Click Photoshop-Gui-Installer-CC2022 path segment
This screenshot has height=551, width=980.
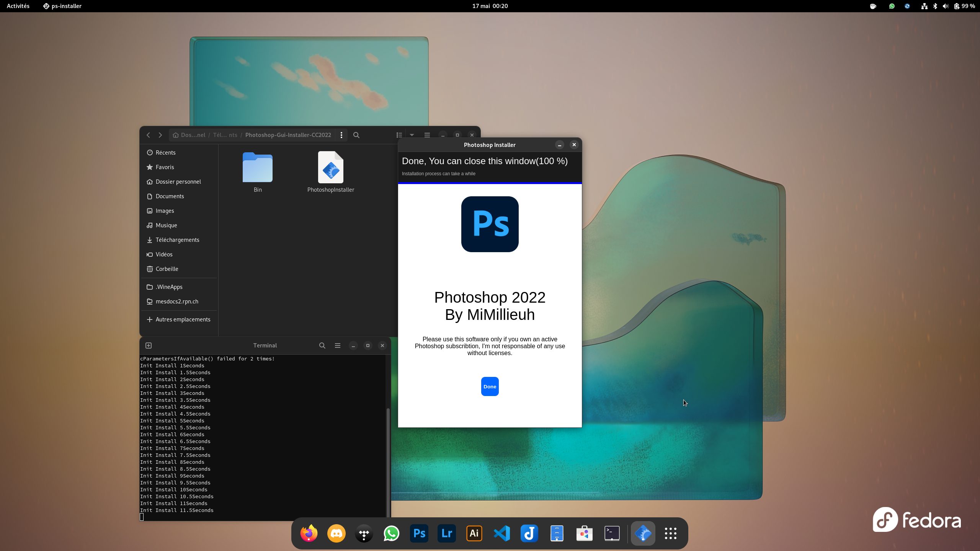pos(288,135)
